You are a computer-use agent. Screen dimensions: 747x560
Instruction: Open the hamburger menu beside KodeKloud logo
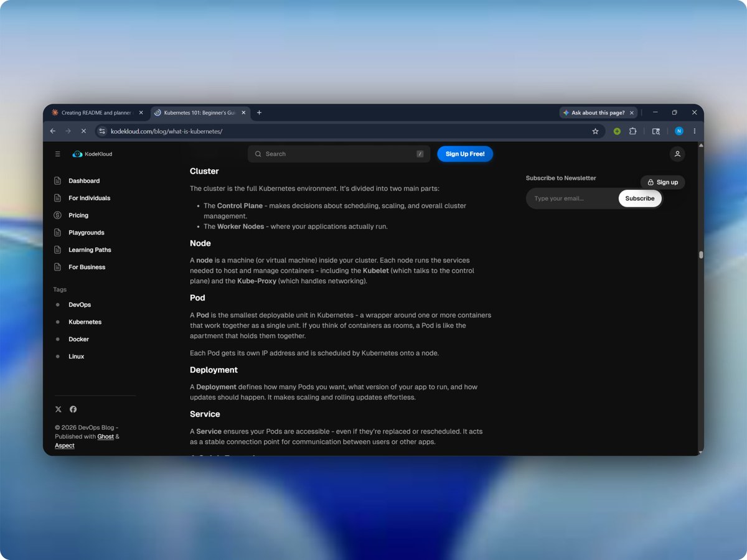click(x=58, y=154)
